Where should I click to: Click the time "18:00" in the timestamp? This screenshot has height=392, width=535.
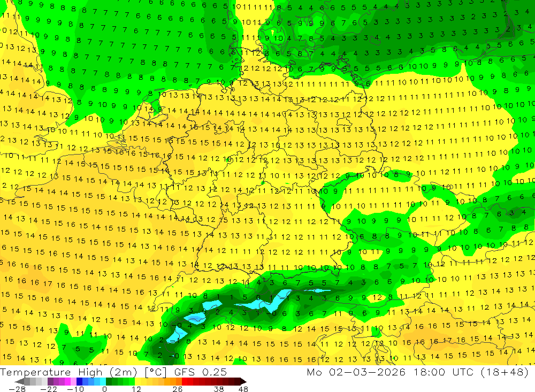pyautogui.click(x=429, y=372)
